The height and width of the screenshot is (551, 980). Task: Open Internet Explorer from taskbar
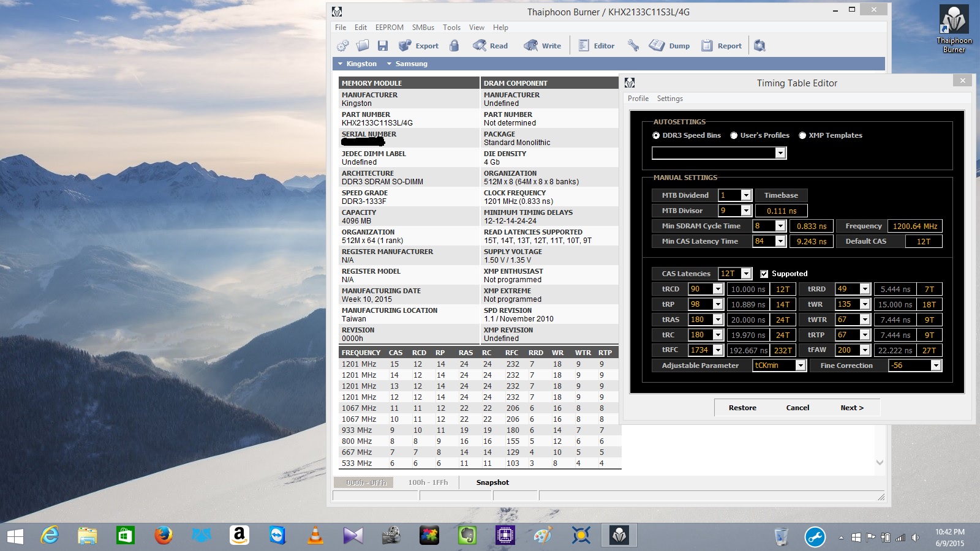pos(50,536)
